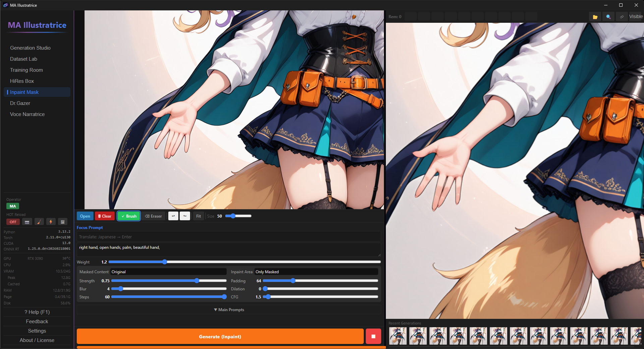Toggle the MA operator switch

pos(13,206)
